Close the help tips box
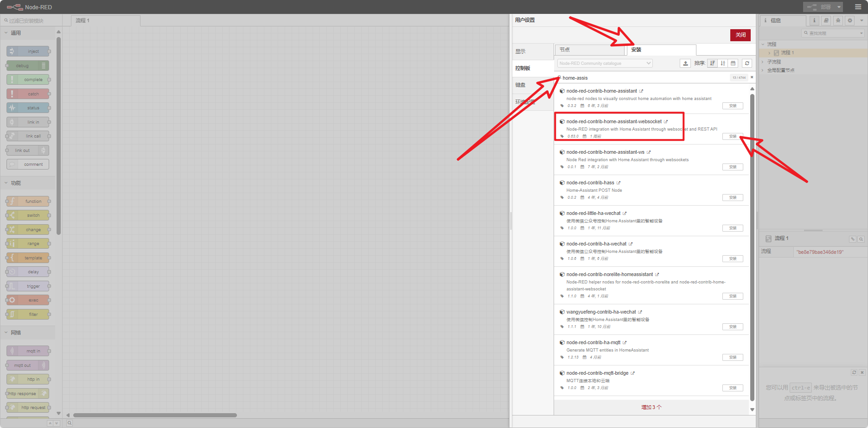Image resolution: width=868 pixels, height=428 pixels. point(862,372)
